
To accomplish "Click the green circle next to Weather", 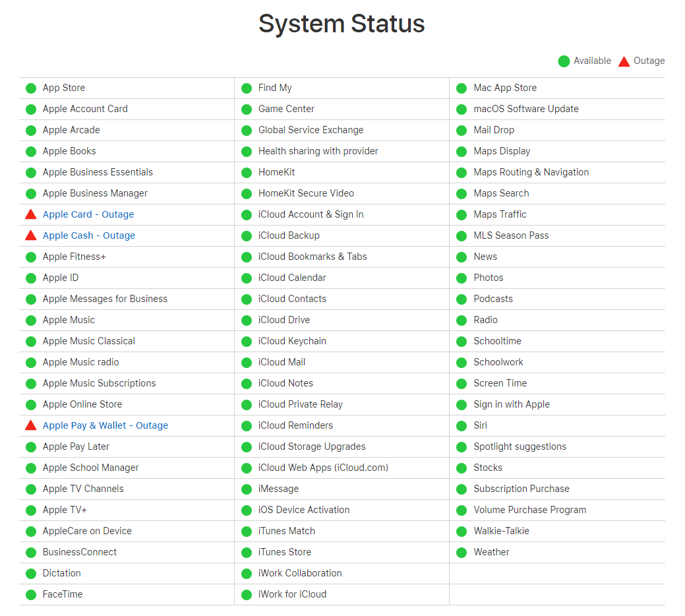I will (462, 552).
